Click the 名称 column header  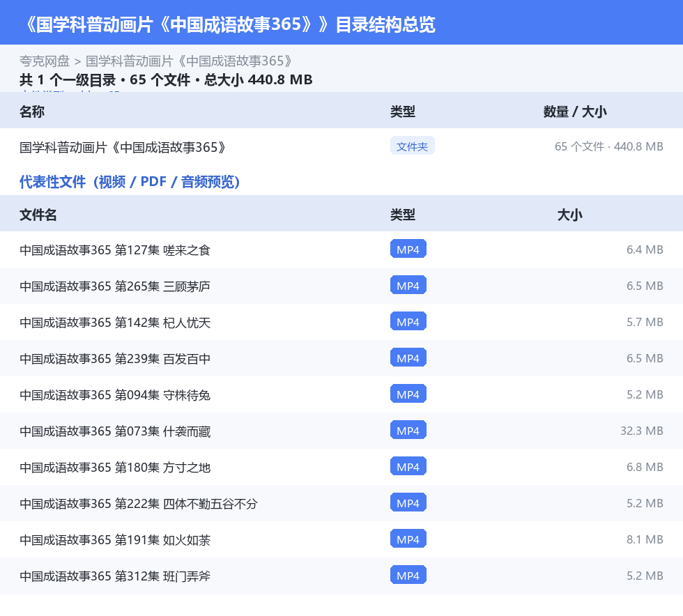pos(32,112)
